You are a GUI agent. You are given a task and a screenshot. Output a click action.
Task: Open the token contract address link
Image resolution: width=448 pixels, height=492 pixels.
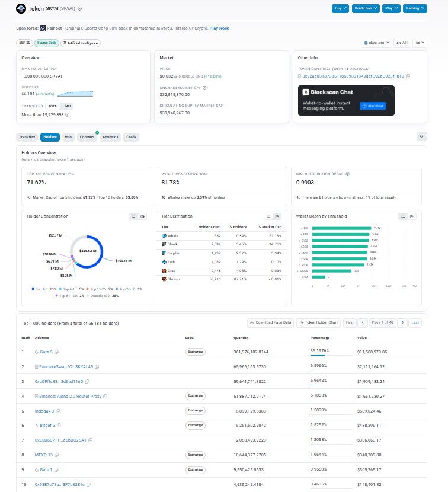[x=353, y=76]
